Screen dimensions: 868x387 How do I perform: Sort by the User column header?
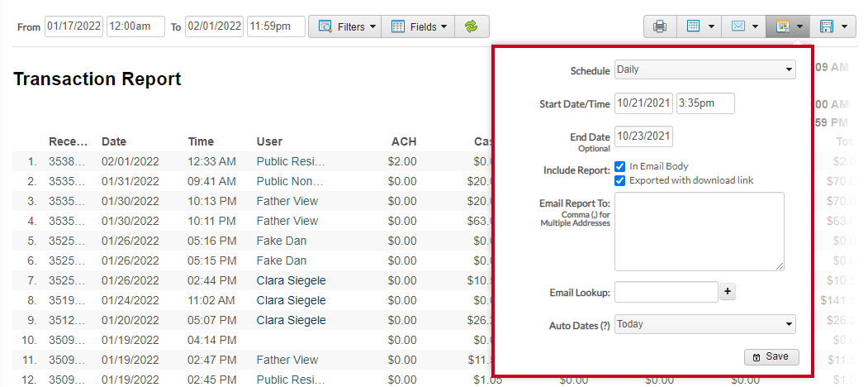pos(269,141)
